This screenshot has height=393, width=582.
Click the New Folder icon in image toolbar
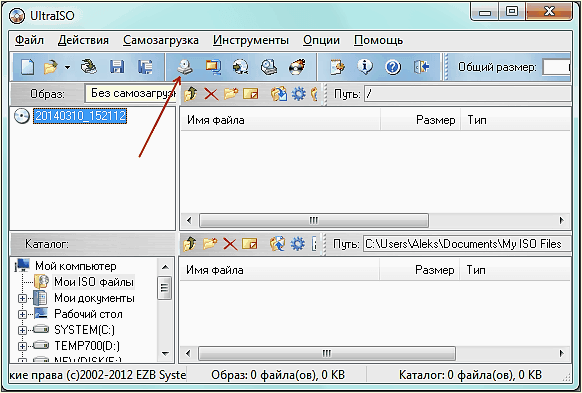click(231, 94)
